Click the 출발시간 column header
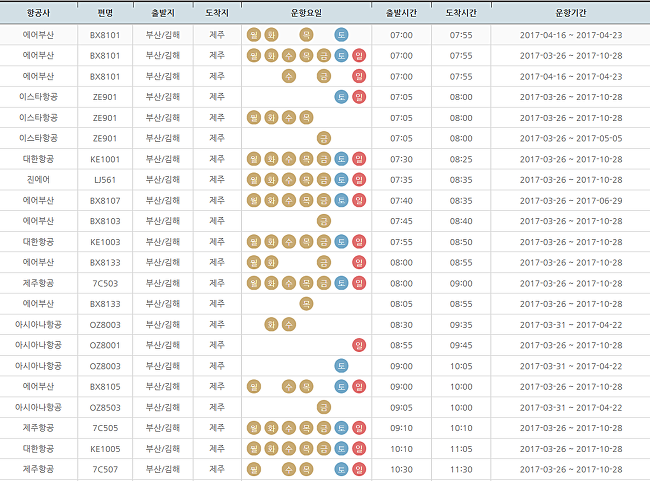Image resolution: width=650 pixels, height=481 pixels. (401, 13)
